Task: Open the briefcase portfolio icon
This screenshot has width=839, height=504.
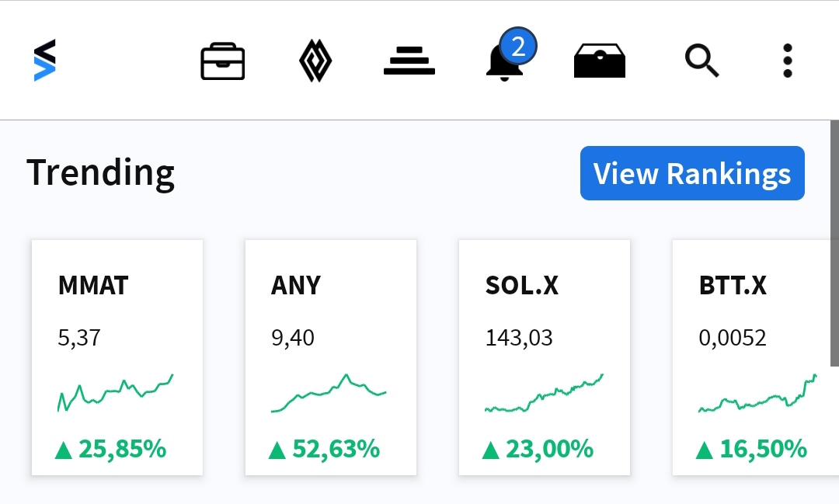Action: tap(223, 61)
